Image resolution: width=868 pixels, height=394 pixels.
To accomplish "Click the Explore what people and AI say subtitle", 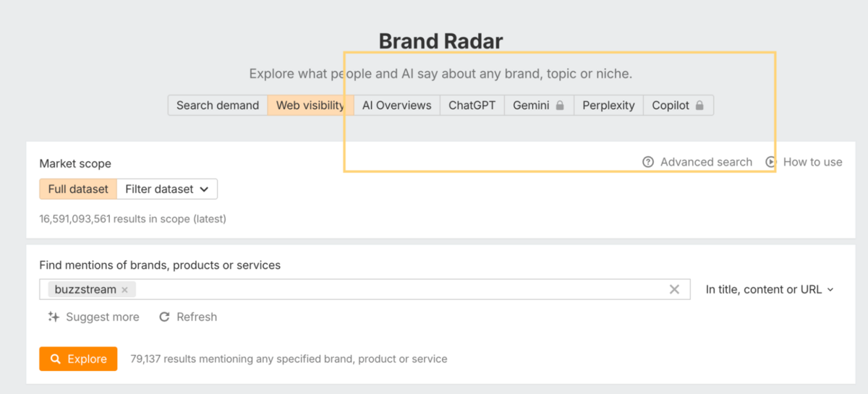I will point(441,74).
